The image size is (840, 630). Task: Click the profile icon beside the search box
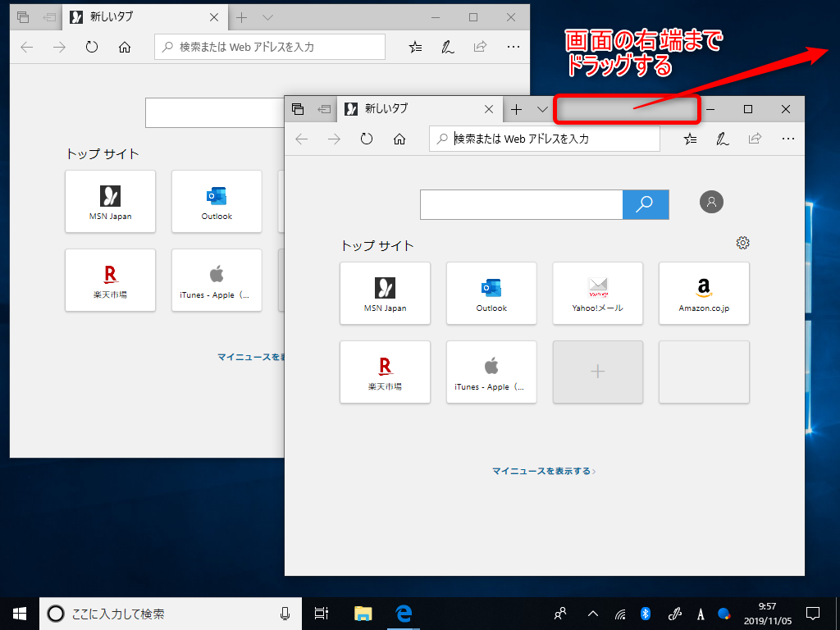[711, 202]
